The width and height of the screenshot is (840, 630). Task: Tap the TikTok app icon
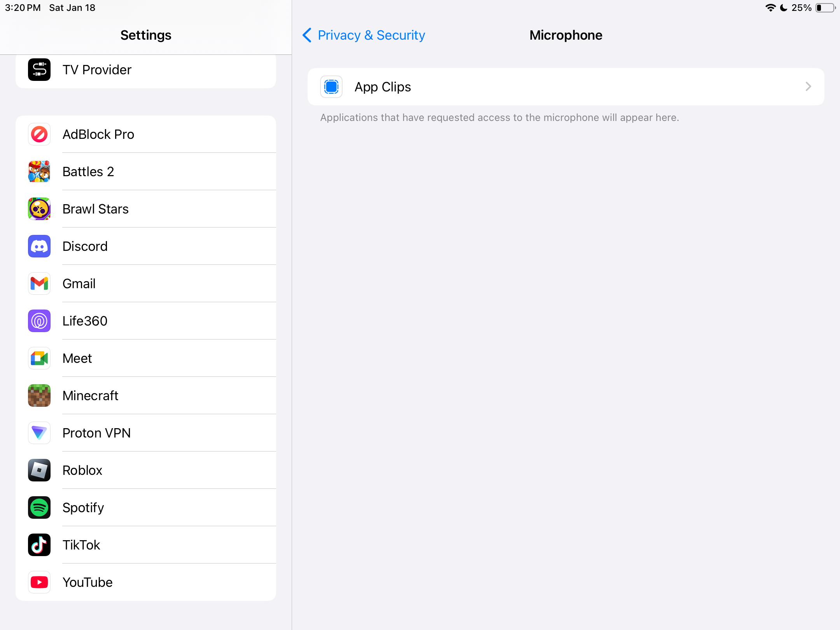pos(39,545)
